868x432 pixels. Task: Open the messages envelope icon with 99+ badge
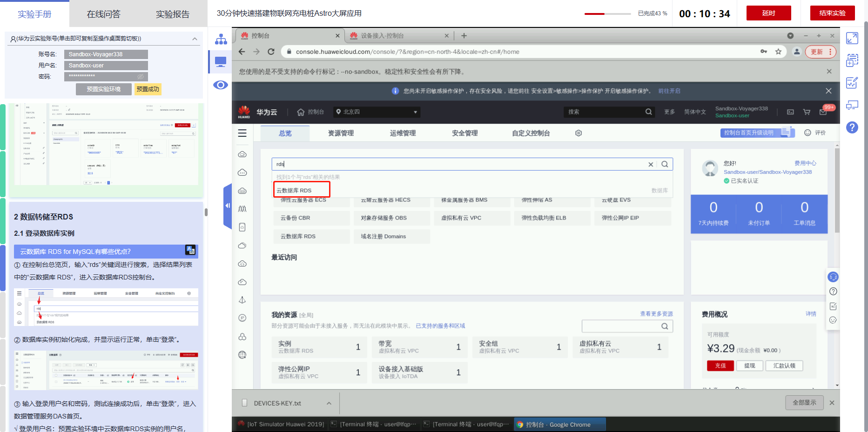click(823, 112)
